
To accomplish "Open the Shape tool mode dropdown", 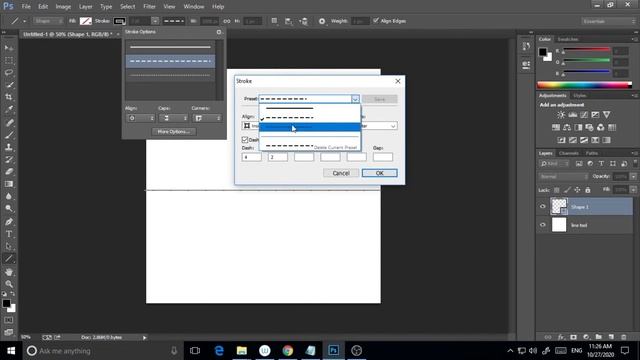I will (48, 21).
